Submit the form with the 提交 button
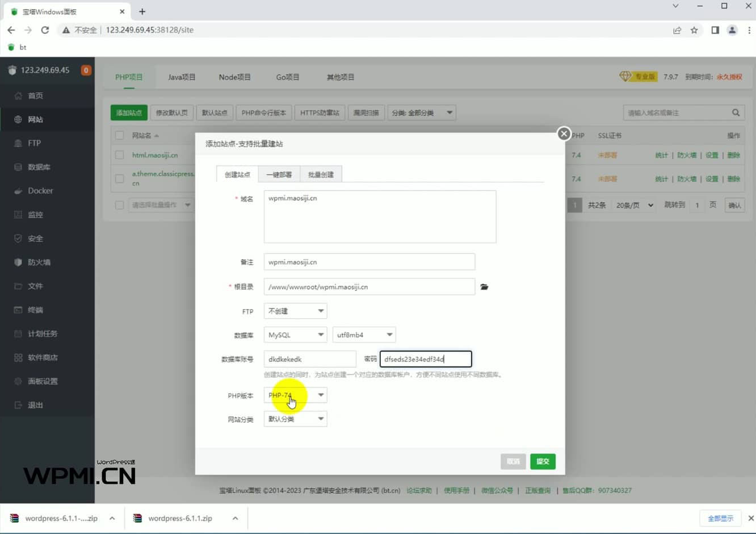 (x=543, y=461)
